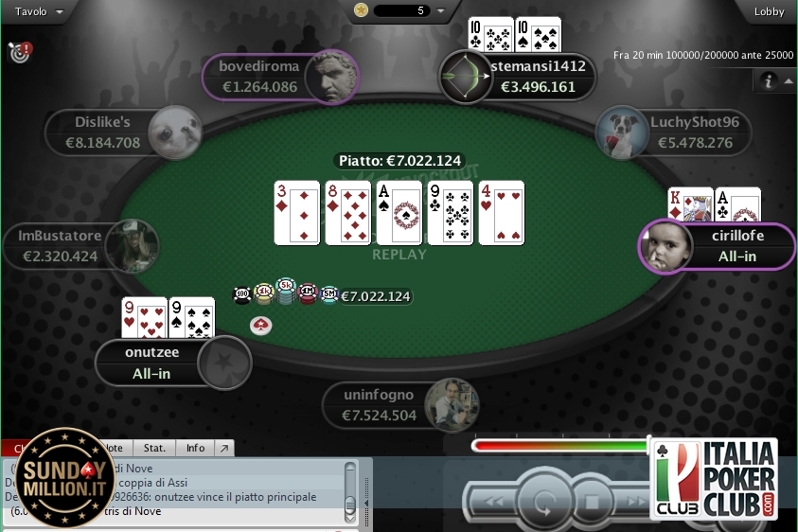The image size is (798, 532).
Task: Click stemansi1412's archer avatar icon
Action: [464, 77]
